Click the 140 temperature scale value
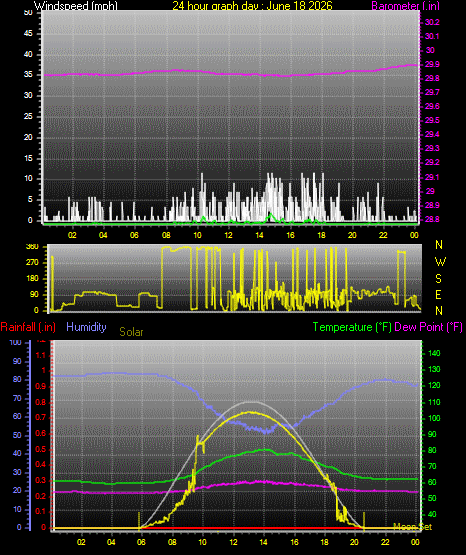 [434, 353]
